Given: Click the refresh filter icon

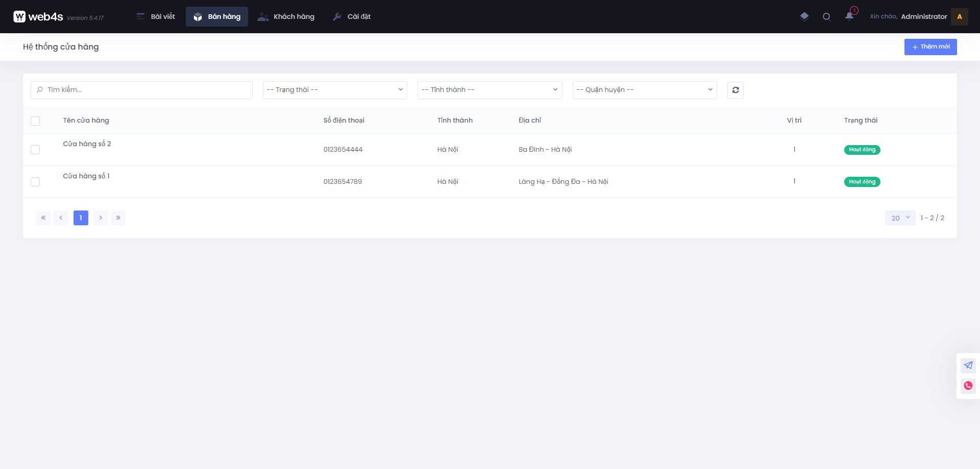Looking at the screenshot, I should tap(735, 90).
